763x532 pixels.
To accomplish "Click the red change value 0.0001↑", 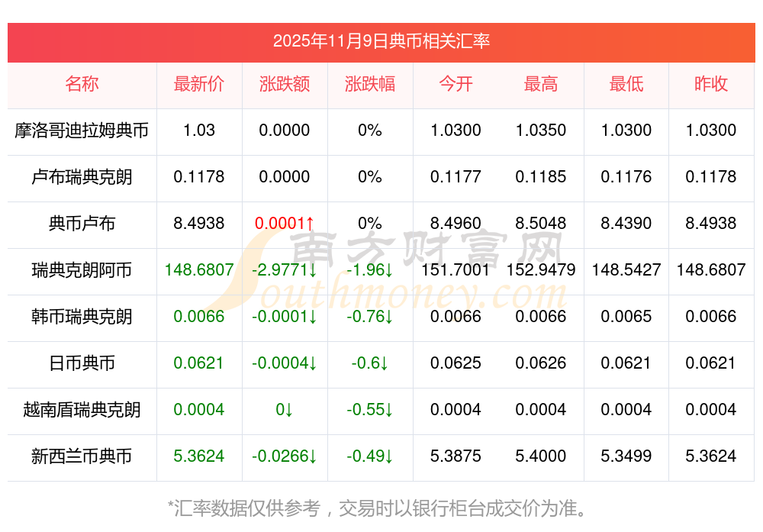I will pyautogui.click(x=284, y=224).
